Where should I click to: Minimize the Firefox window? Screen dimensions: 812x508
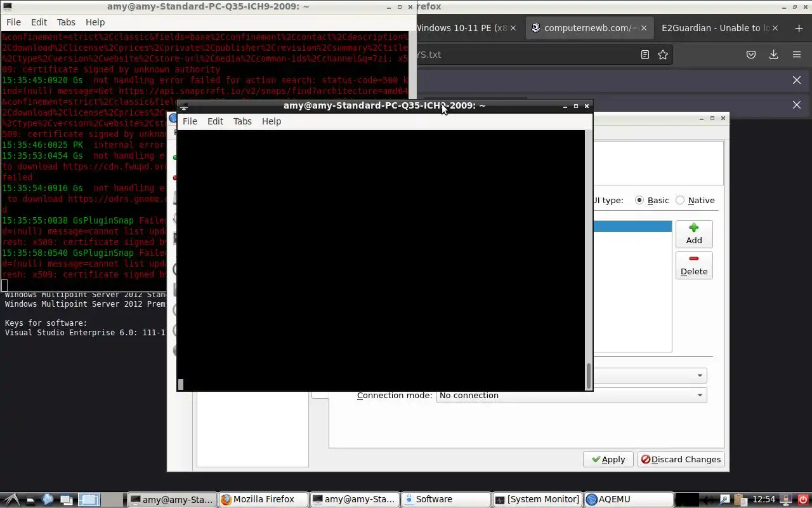(783, 6)
